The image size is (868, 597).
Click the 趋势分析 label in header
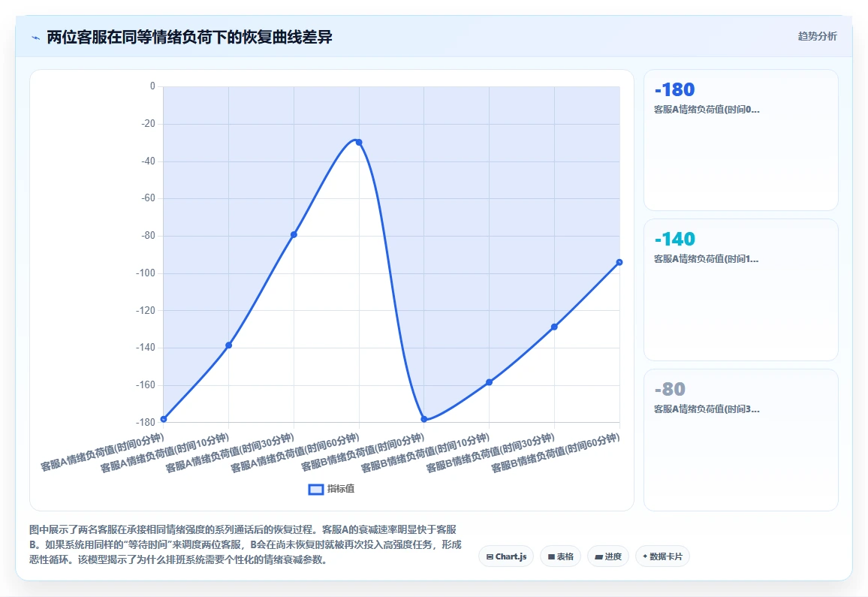(x=817, y=37)
